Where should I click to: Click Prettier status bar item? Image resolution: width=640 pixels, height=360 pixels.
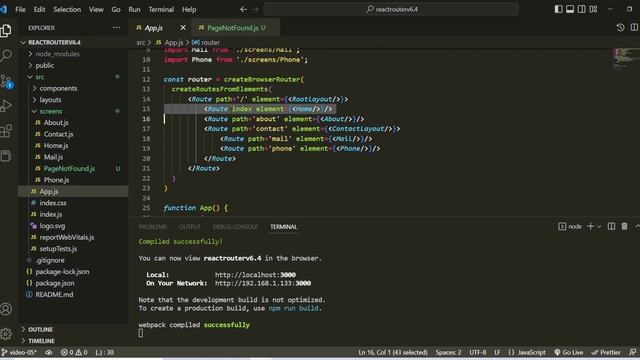tap(606, 352)
